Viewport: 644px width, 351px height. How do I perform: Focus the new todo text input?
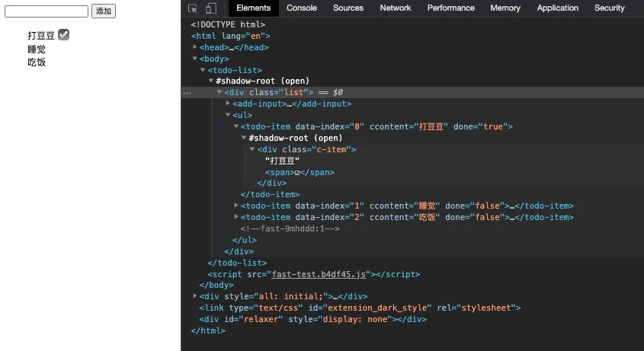46,11
